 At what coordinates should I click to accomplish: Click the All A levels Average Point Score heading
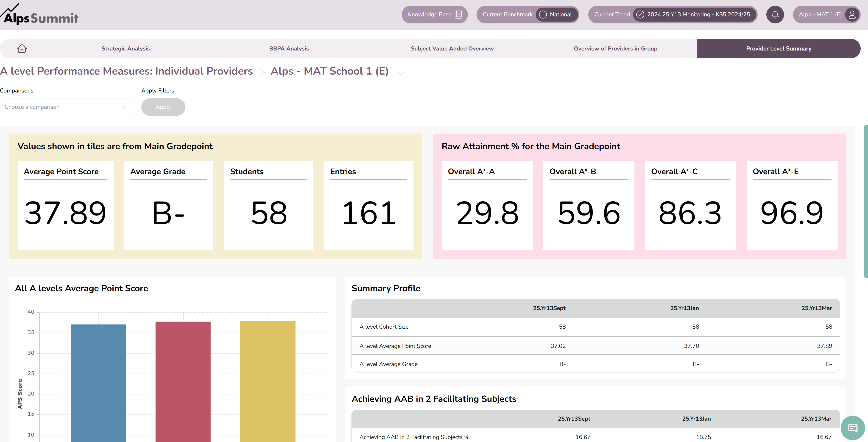pyautogui.click(x=81, y=288)
